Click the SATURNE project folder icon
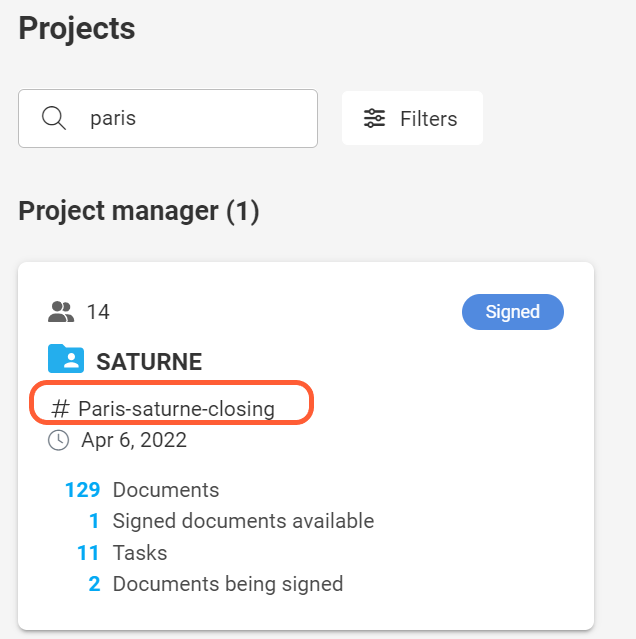Viewport: 636px width, 639px height. click(66, 359)
